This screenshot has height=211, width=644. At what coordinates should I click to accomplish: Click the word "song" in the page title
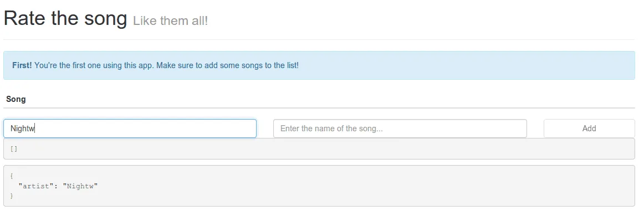(x=106, y=19)
